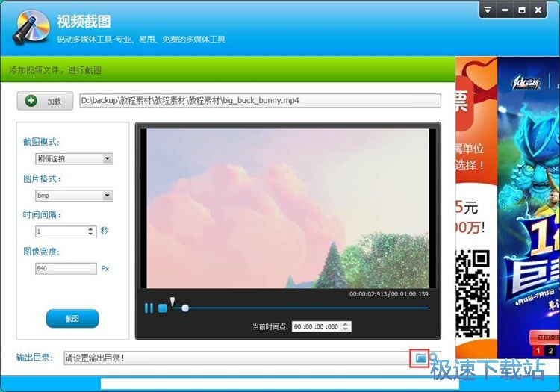Screen dimensions: 560x392
Task: Click the round playback slider handle
Action: pyautogui.click(x=185, y=308)
